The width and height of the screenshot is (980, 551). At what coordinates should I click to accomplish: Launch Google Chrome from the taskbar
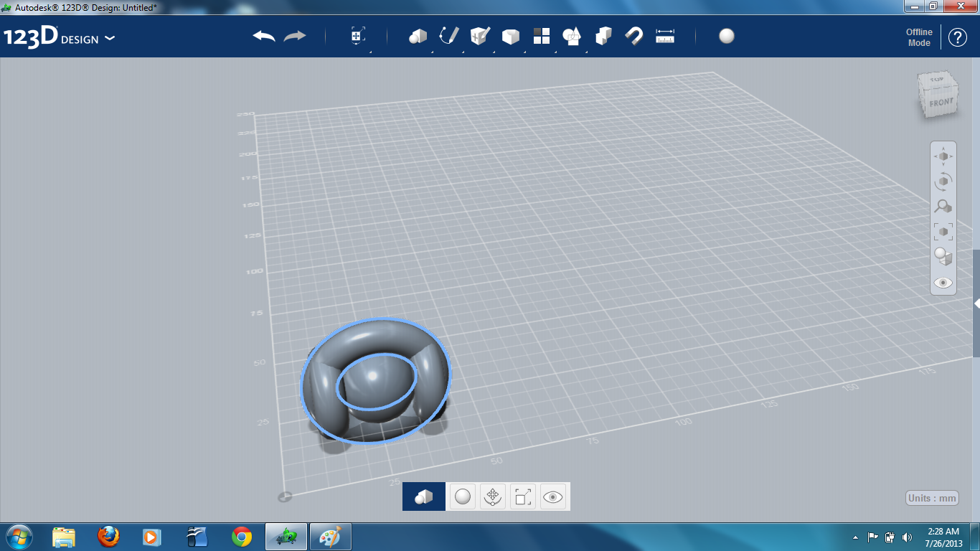click(x=242, y=537)
